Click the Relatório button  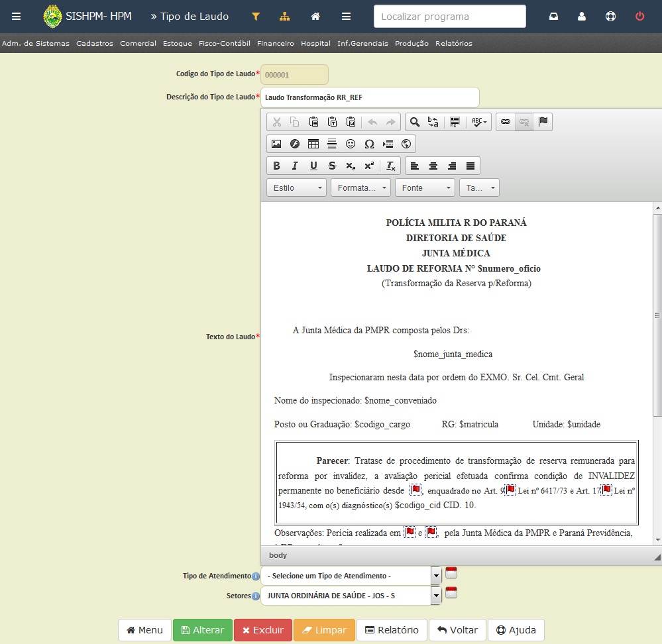(392, 629)
